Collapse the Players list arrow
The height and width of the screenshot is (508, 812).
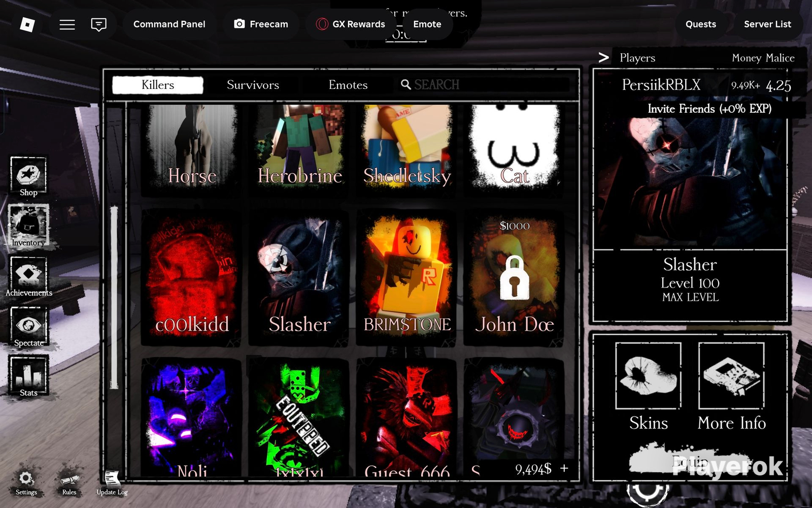coord(603,57)
